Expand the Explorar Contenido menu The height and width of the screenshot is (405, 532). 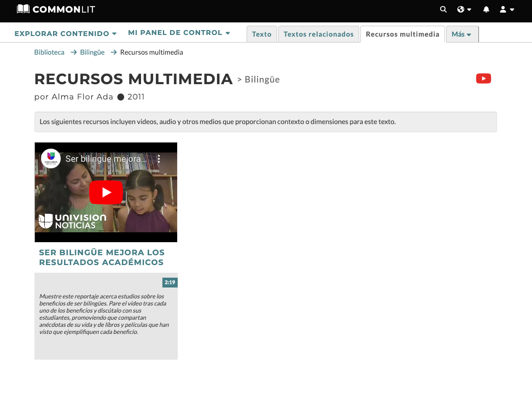pyautogui.click(x=66, y=33)
